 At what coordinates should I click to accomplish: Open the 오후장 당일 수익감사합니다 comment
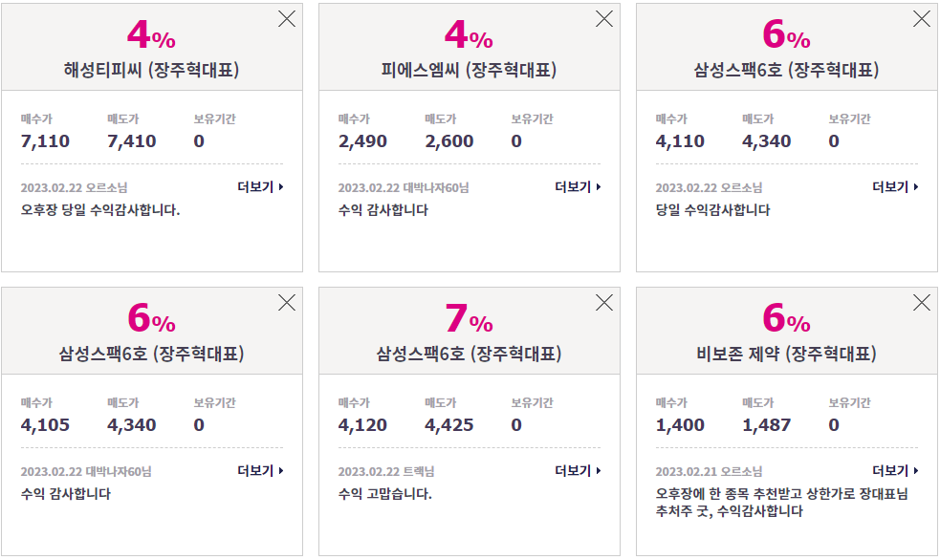100,210
